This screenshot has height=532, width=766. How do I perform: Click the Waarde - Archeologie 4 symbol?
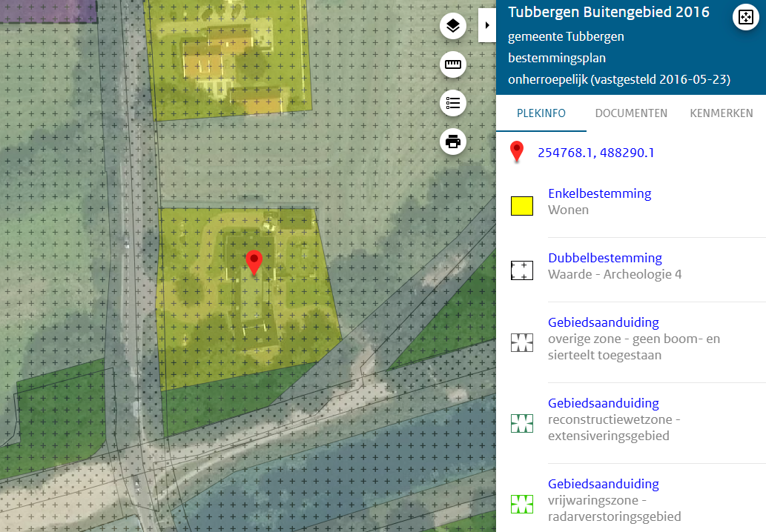[x=522, y=270]
